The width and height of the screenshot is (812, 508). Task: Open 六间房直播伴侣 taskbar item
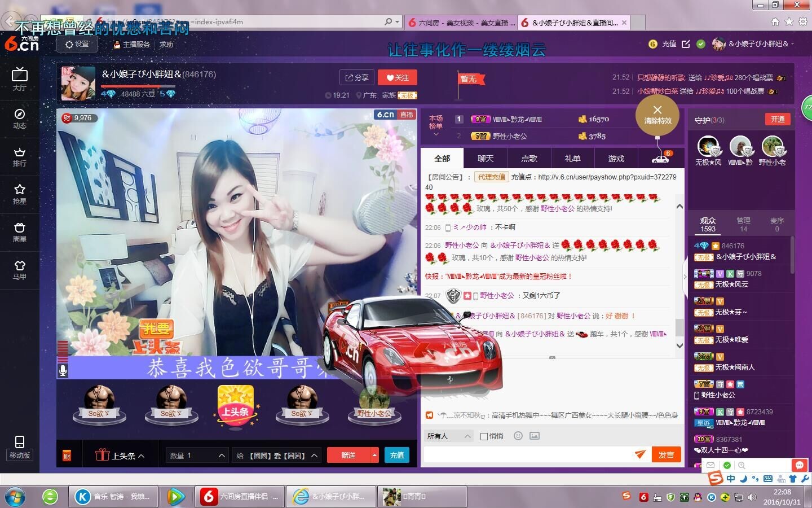240,497
